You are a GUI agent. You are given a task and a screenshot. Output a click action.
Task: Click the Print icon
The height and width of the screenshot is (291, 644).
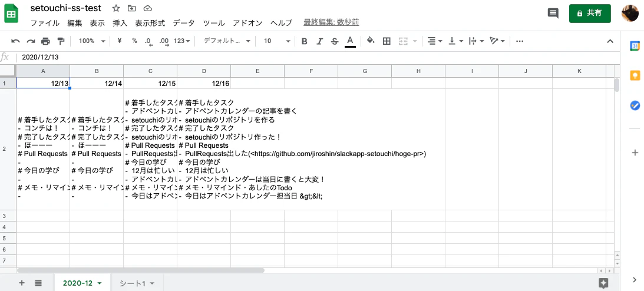pos(45,41)
